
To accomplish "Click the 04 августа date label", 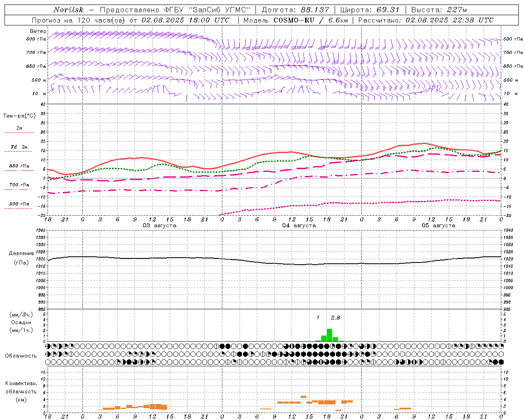I will point(299,226).
